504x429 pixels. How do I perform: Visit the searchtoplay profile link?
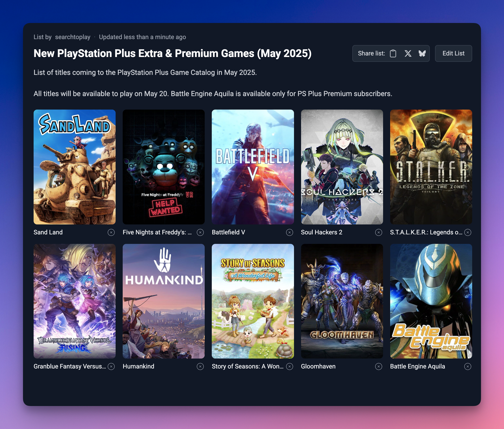pos(73,37)
